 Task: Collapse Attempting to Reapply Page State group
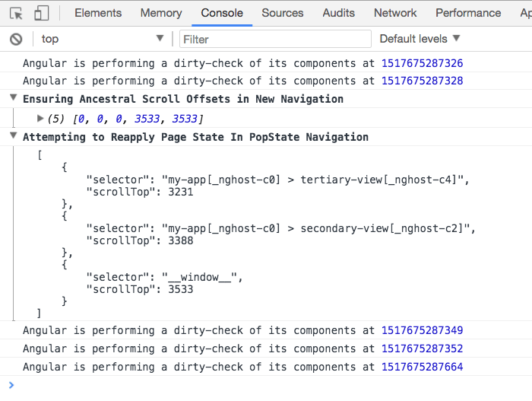[13, 136]
